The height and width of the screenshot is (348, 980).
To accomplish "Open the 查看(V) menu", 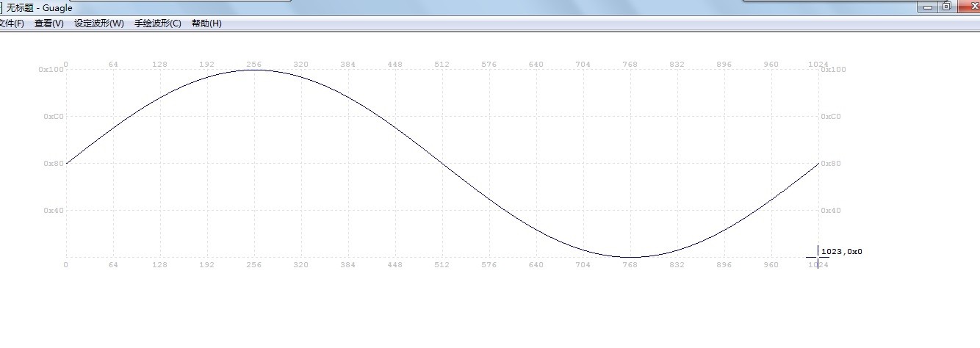I will tap(48, 23).
